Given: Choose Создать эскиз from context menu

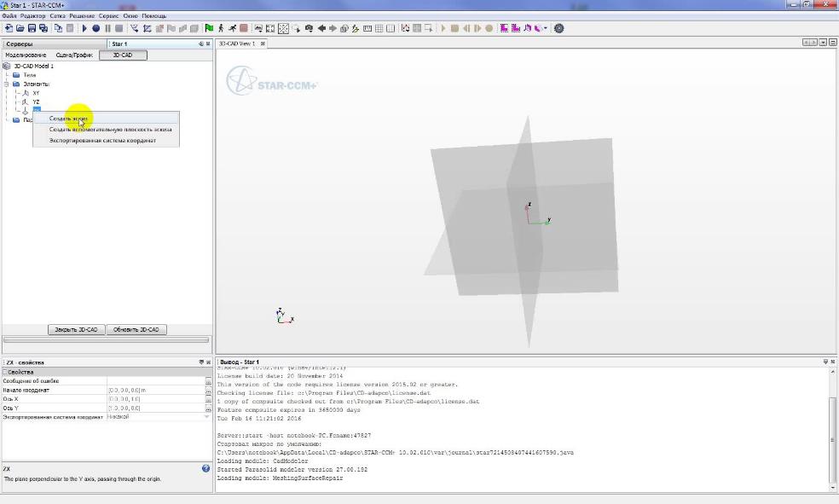Looking at the screenshot, I should coord(68,119).
